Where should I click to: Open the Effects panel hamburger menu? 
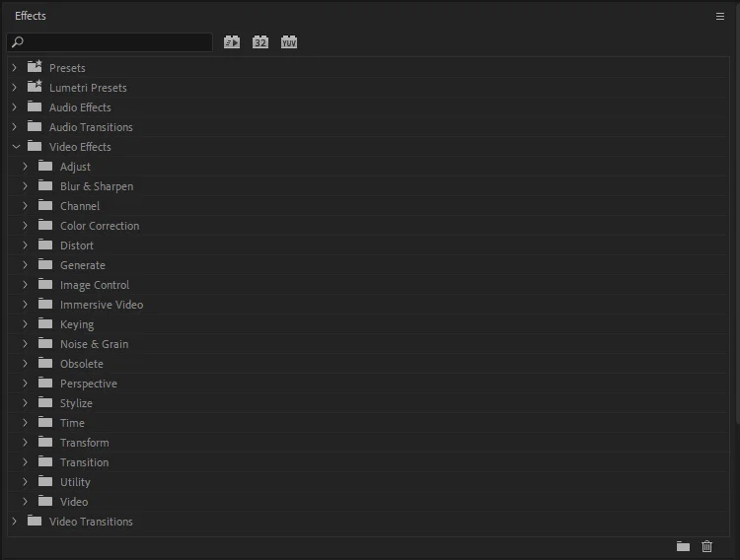pos(719,17)
